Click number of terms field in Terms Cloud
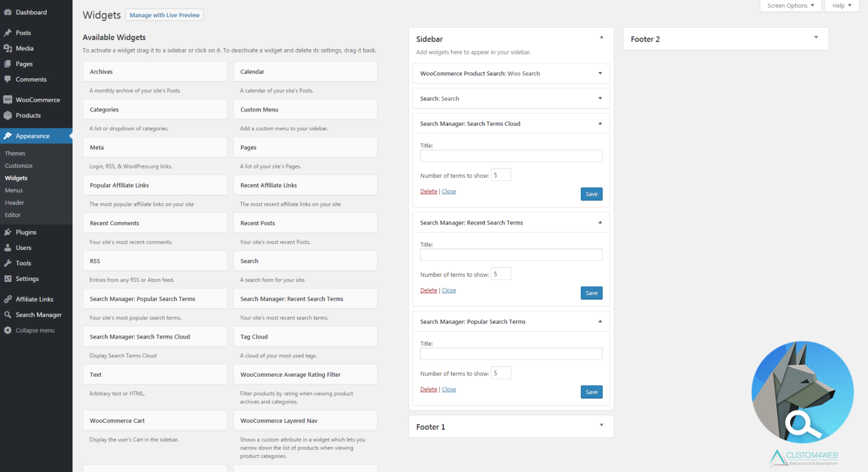Image resolution: width=868 pixels, height=472 pixels. point(501,175)
